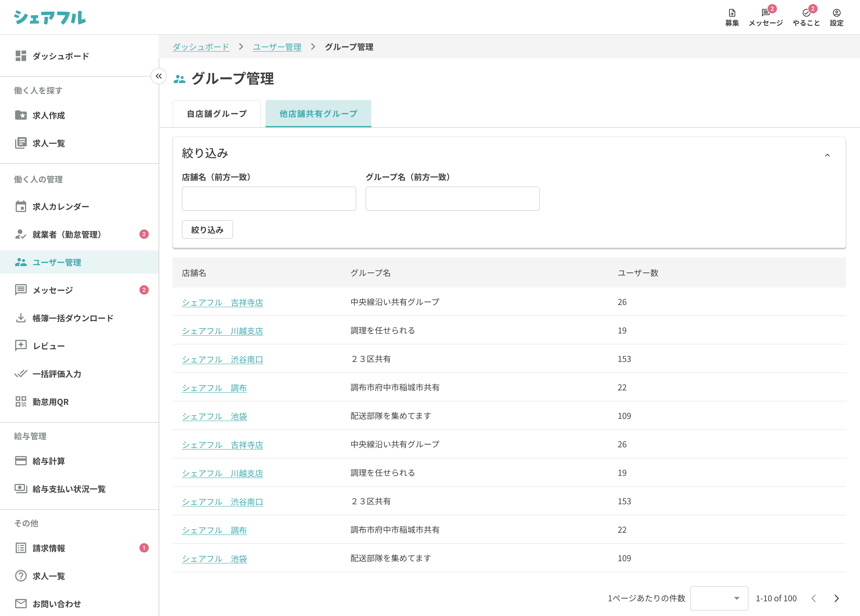Viewport: 860px width, 616px height.
Task: Focus the 店舗名（前方一致）input field
Action: coord(269,198)
